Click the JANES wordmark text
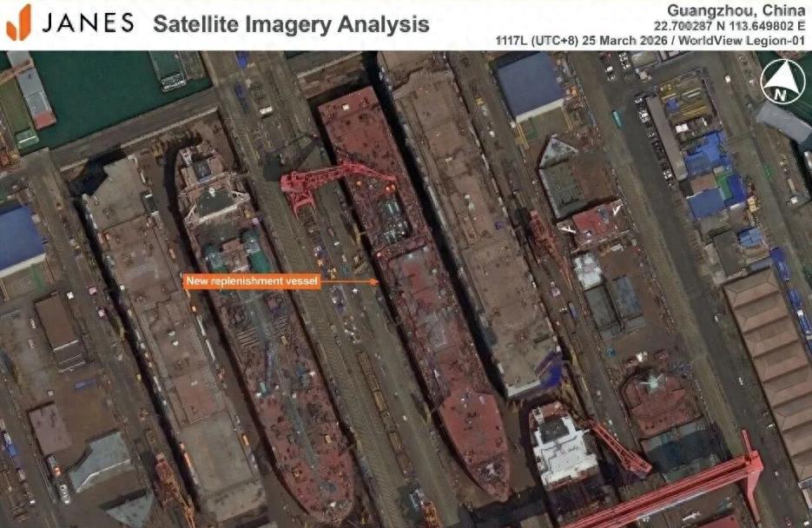 coord(88,23)
